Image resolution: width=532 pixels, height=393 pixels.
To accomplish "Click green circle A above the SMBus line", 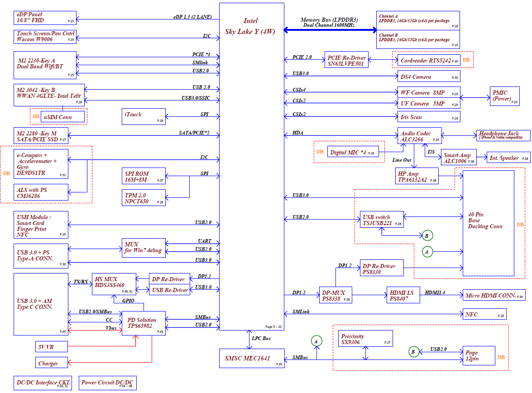I will [x=317, y=341].
